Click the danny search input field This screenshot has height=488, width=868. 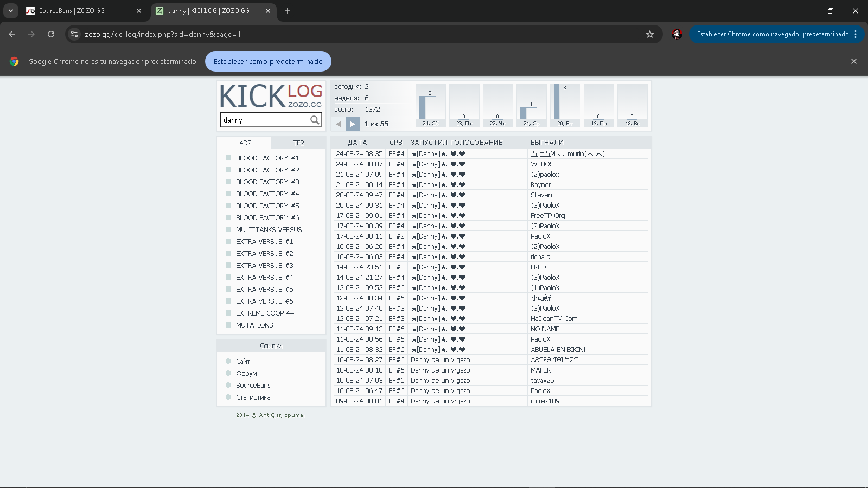click(265, 120)
